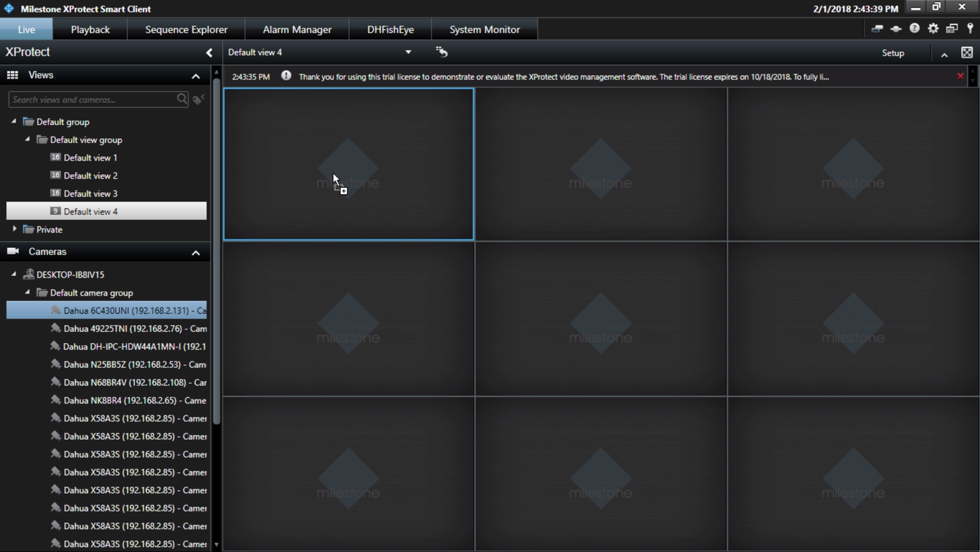The height and width of the screenshot is (552, 980).
Task: Click the server icon for DESKTOP-IB8IV15
Action: pos(29,274)
